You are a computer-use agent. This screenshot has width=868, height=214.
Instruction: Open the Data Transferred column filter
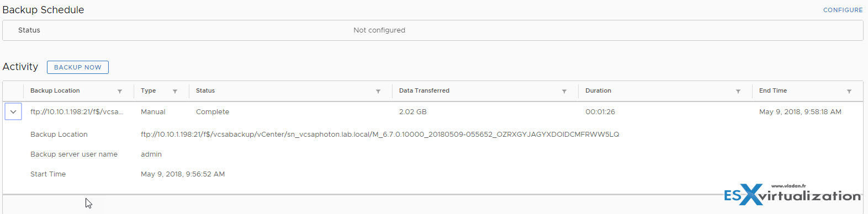click(564, 92)
